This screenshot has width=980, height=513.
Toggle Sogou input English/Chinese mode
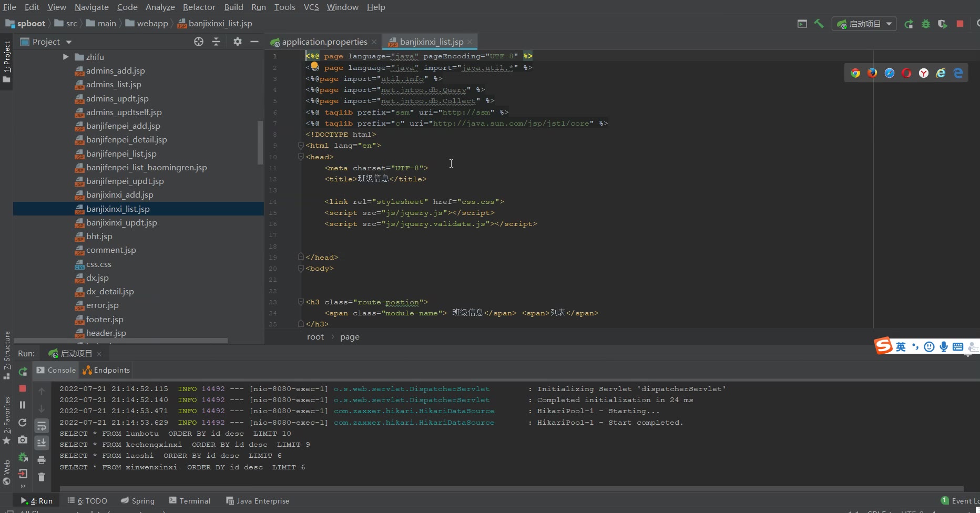pyautogui.click(x=901, y=346)
